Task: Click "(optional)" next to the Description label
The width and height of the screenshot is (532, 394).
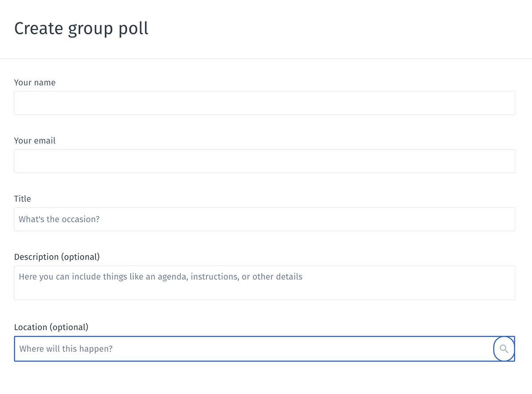Action: [80, 257]
